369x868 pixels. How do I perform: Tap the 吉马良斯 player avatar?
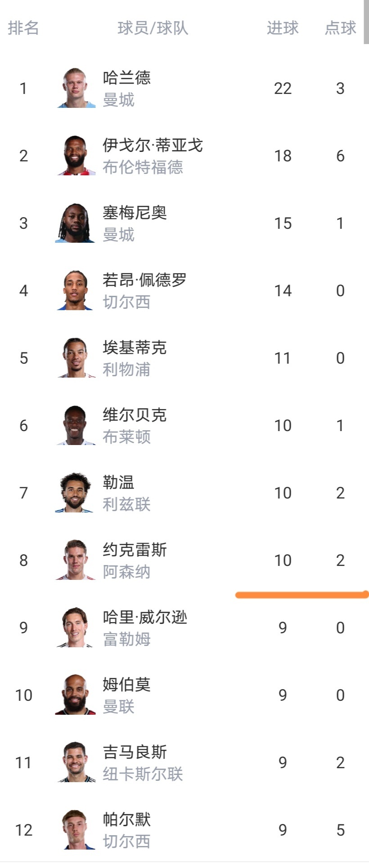pos(76,762)
